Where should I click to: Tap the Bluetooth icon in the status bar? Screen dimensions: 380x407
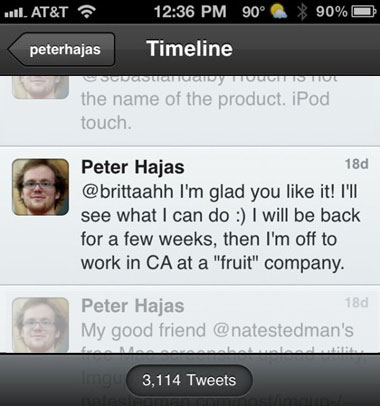coord(302,12)
